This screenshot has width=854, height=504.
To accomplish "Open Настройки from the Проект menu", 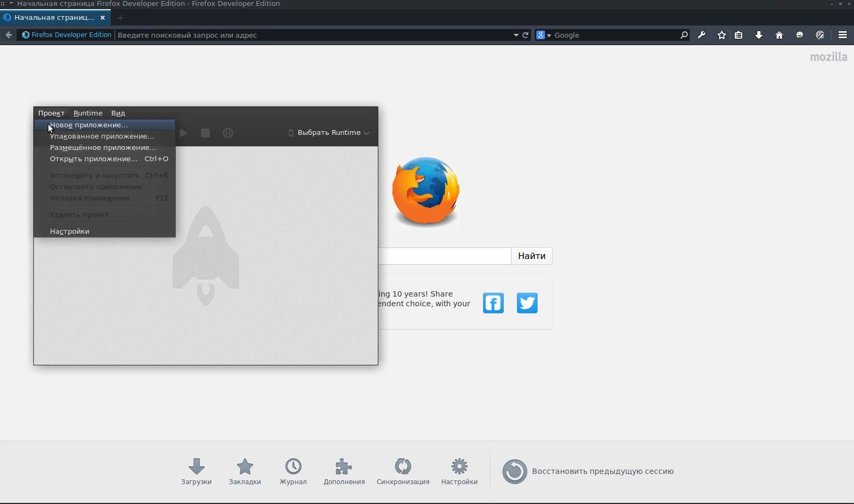I will (105, 231).
